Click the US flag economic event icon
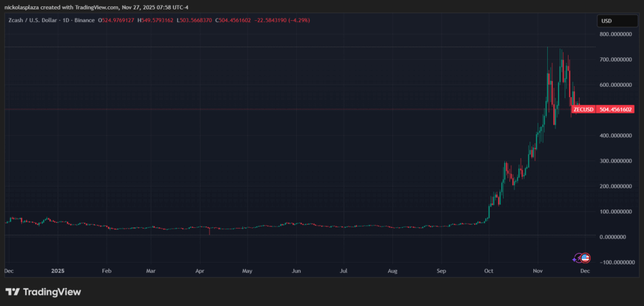 [x=586, y=258]
